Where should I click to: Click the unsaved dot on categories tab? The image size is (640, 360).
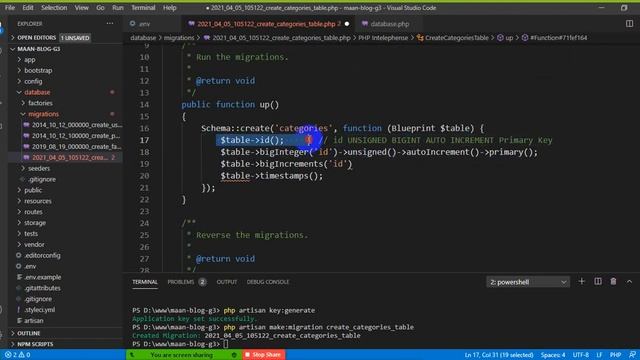(x=347, y=24)
